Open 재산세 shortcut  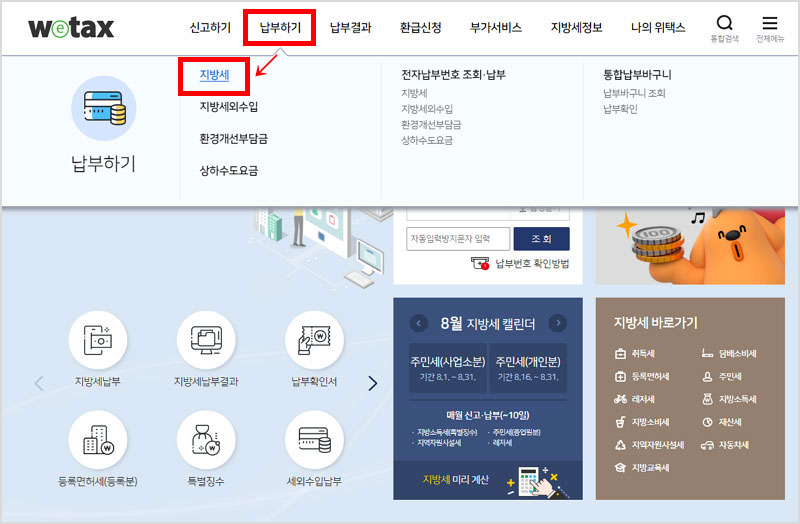[721, 422]
